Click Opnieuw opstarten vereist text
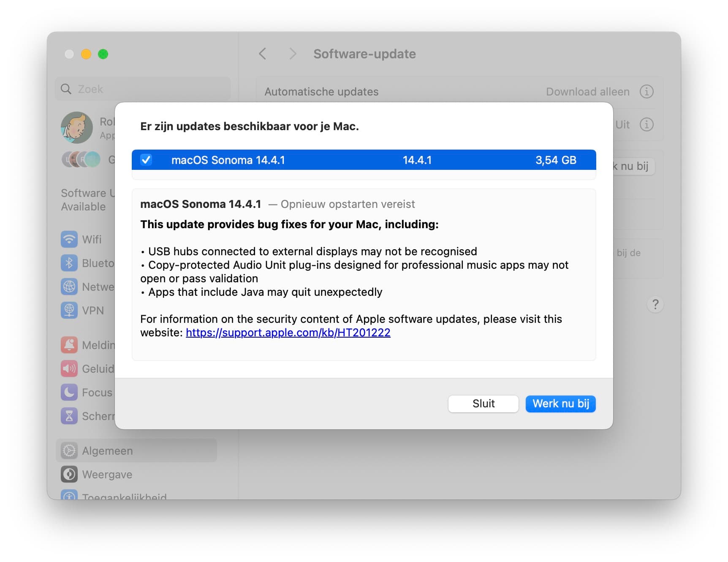 click(348, 204)
